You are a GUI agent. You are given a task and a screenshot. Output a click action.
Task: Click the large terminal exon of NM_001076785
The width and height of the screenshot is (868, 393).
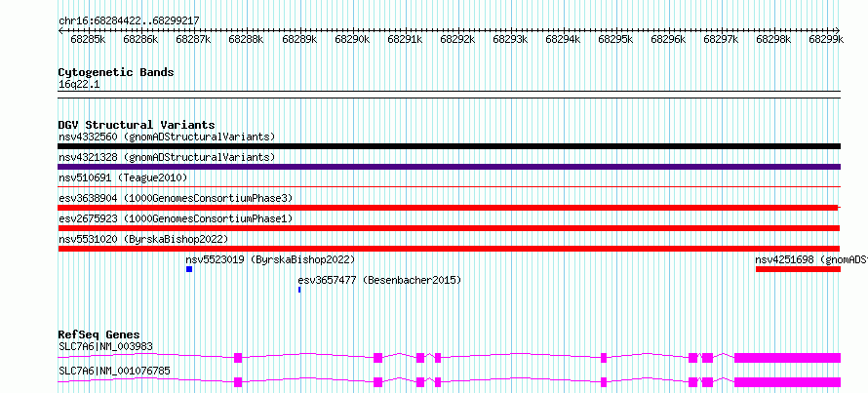coord(788,382)
